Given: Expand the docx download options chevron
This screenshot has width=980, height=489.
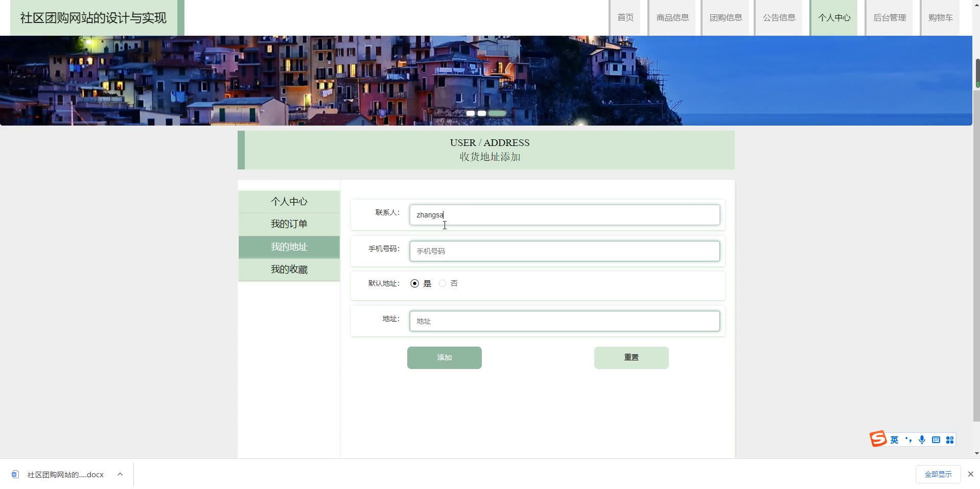Looking at the screenshot, I should point(120,474).
